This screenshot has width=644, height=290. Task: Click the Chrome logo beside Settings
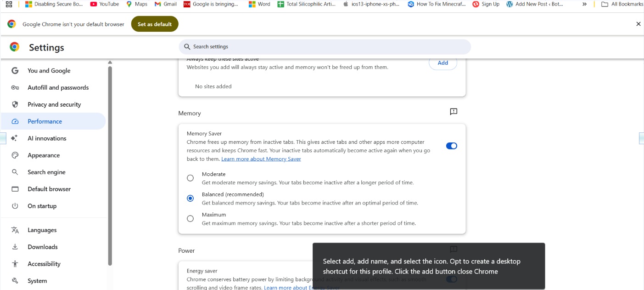click(x=15, y=47)
